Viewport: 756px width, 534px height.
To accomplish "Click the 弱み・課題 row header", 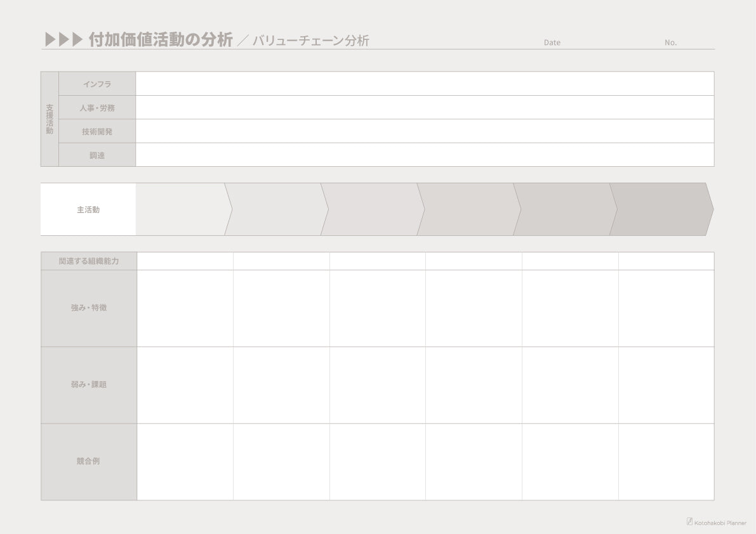I will coord(89,385).
